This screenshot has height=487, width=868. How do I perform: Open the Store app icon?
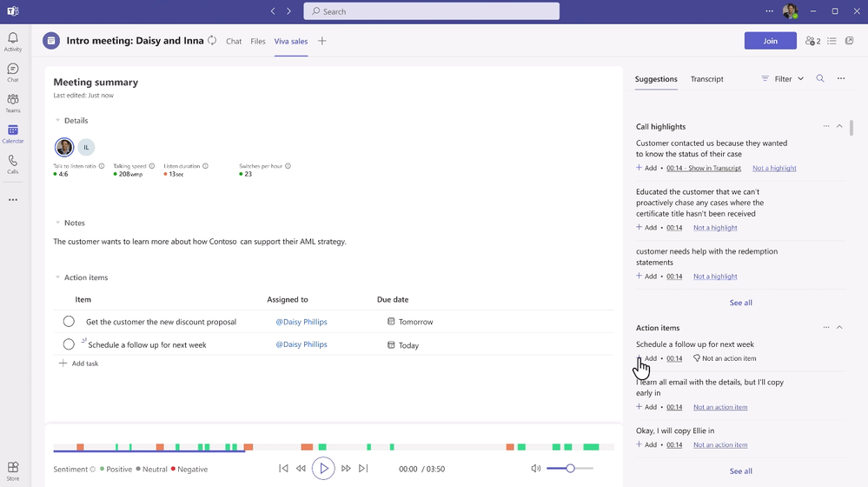13,471
